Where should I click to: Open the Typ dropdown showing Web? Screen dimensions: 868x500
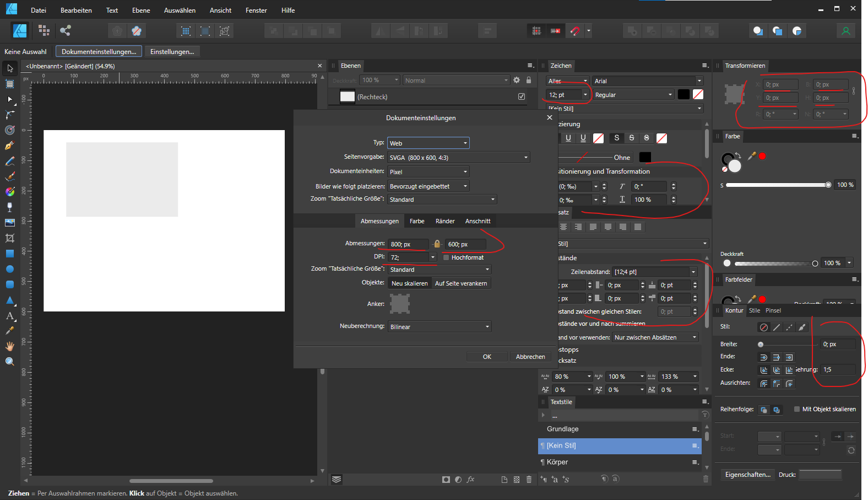click(x=428, y=143)
